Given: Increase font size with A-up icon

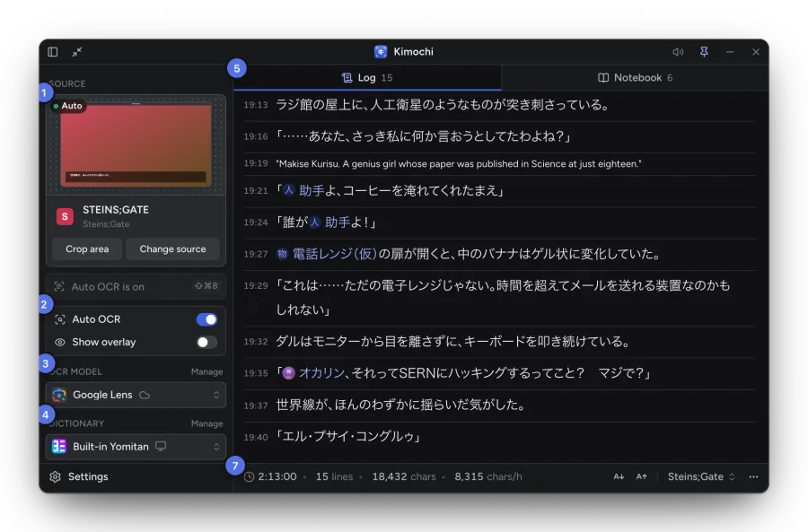Looking at the screenshot, I should pos(641,476).
